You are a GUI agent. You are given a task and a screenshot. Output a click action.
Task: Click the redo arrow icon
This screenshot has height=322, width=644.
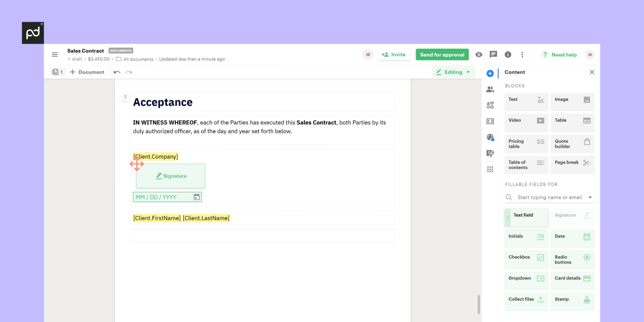pos(129,72)
